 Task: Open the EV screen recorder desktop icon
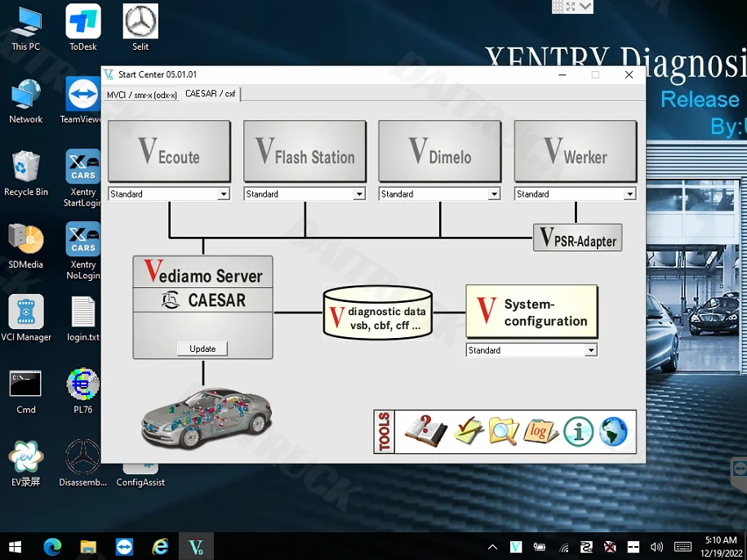click(26, 464)
